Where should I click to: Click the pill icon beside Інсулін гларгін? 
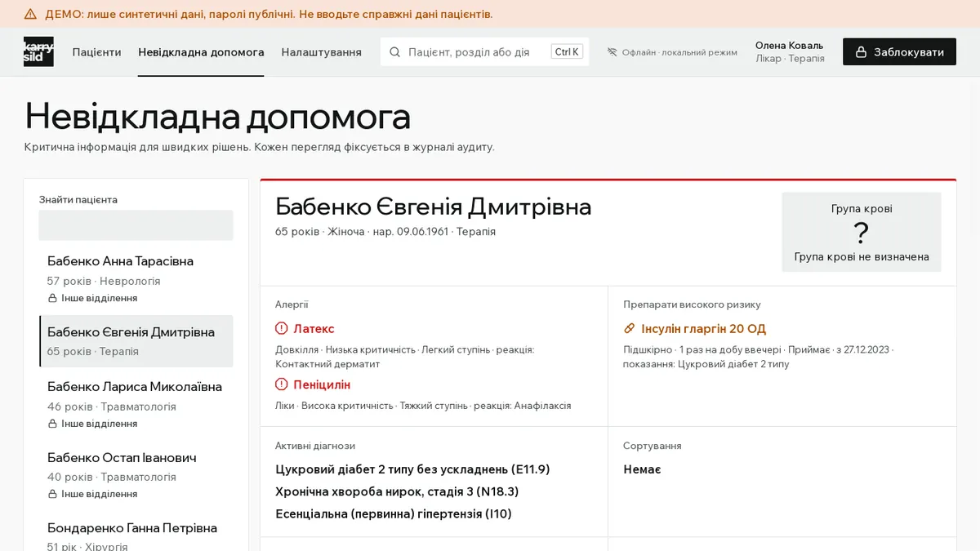point(630,328)
